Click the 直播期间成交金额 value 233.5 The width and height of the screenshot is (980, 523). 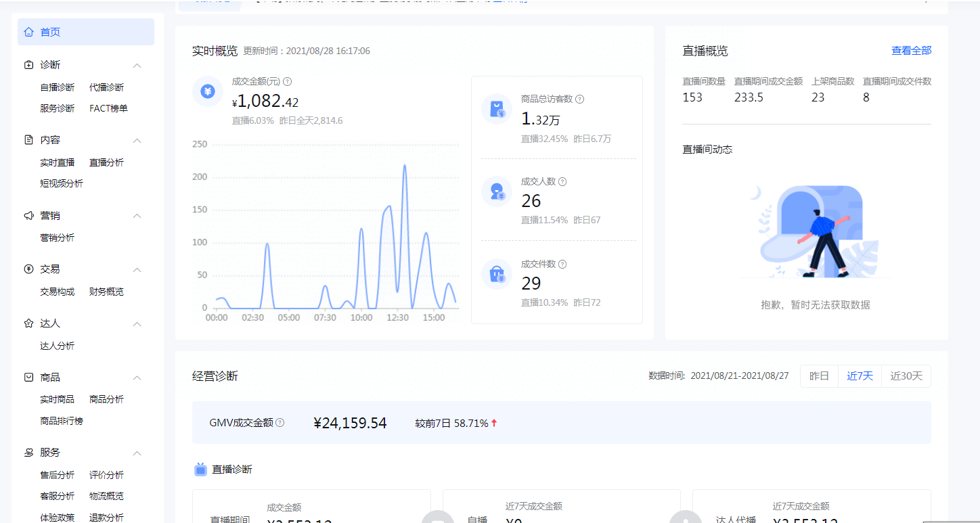tap(749, 97)
